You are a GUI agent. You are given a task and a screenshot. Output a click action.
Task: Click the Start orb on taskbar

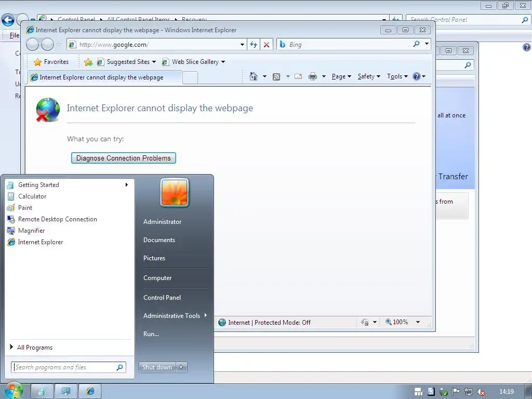tap(14, 391)
